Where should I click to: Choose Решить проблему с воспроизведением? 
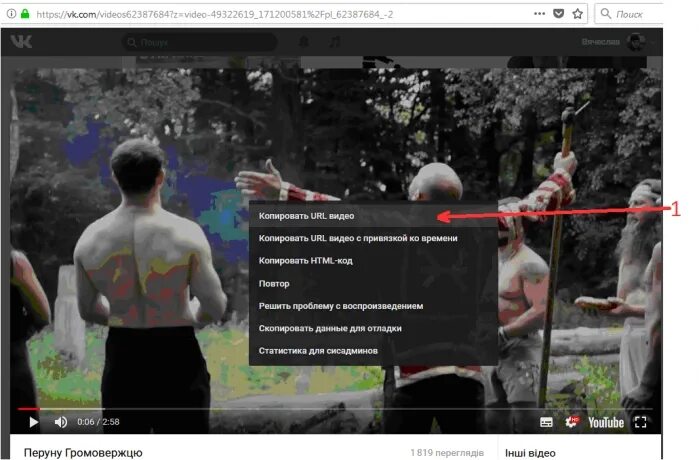pyautogui.click(x=373, y=306)
